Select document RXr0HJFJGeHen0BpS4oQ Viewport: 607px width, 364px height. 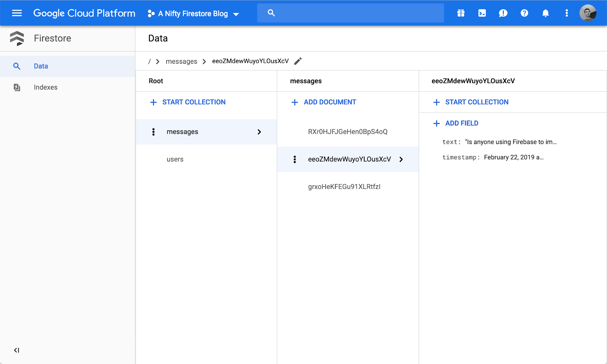348,132
